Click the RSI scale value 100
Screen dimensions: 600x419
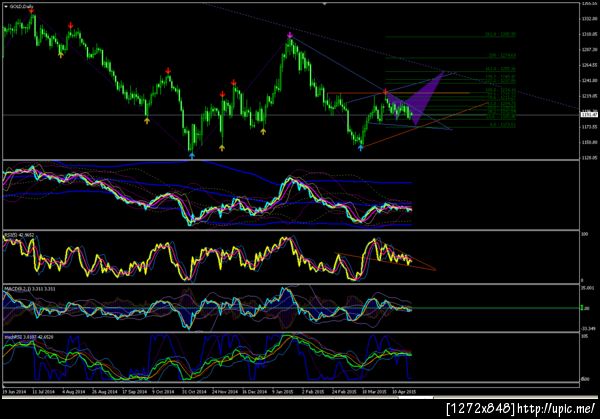(x=585, y=234)
